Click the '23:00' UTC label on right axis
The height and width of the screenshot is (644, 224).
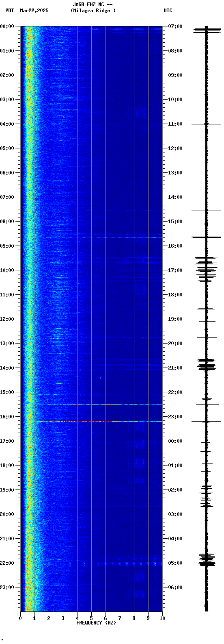(175, 417)
